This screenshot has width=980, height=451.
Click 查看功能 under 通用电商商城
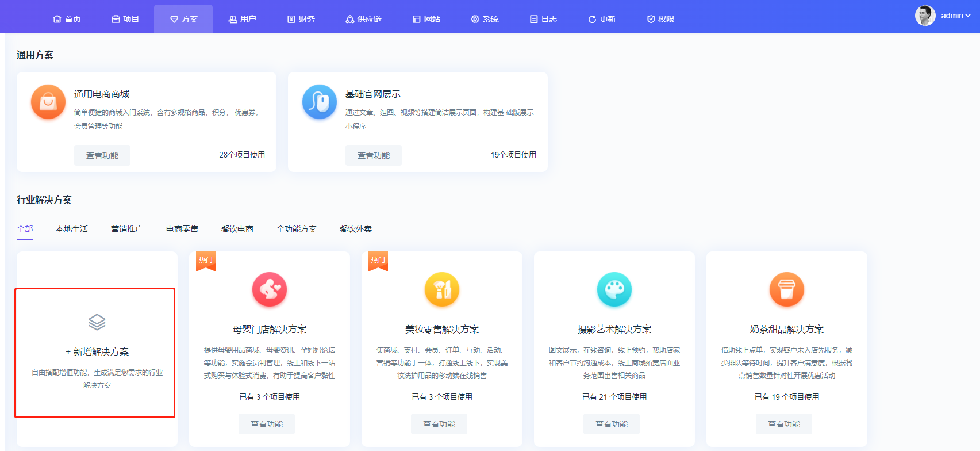(x=102, y=155)
